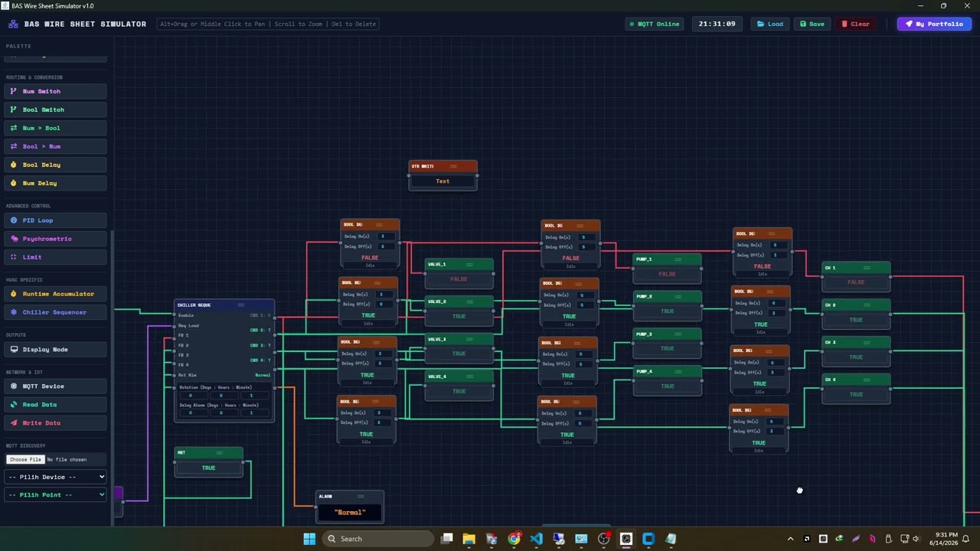Select the Chiller Sequencer palette icon
The width and height of the screenshot is (980, 551).
13,312
